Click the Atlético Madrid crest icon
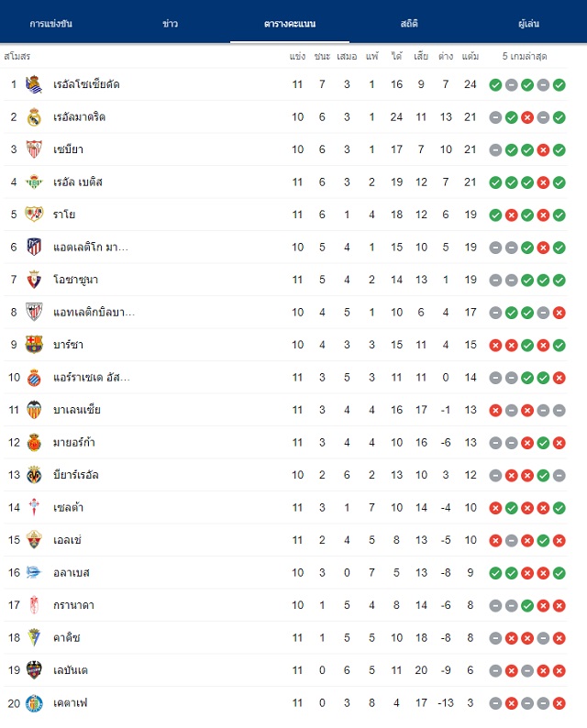The image size is (587, 728). [x=34, y=247]
